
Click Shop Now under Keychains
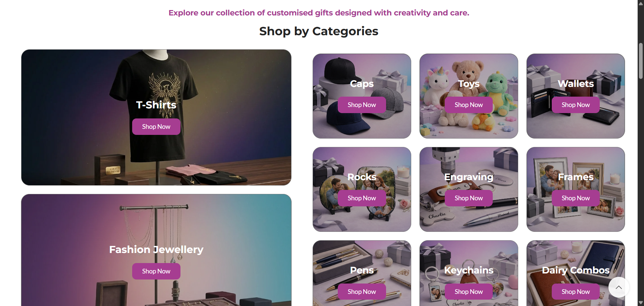(469, 292)
